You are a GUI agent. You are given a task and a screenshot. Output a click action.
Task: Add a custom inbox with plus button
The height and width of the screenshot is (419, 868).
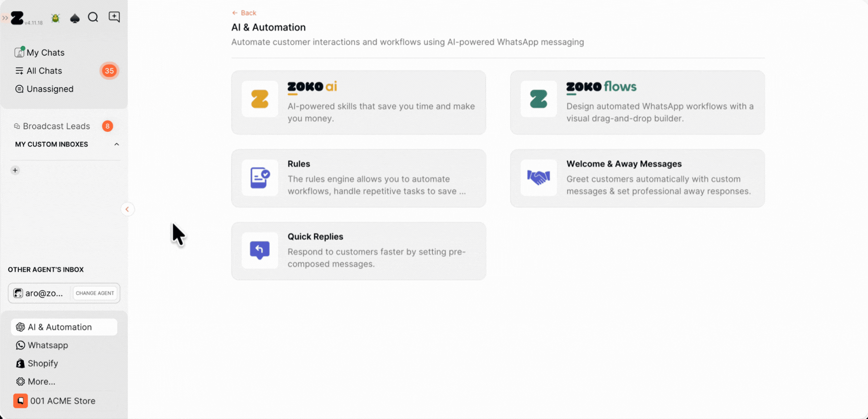[x=15, y=170]
